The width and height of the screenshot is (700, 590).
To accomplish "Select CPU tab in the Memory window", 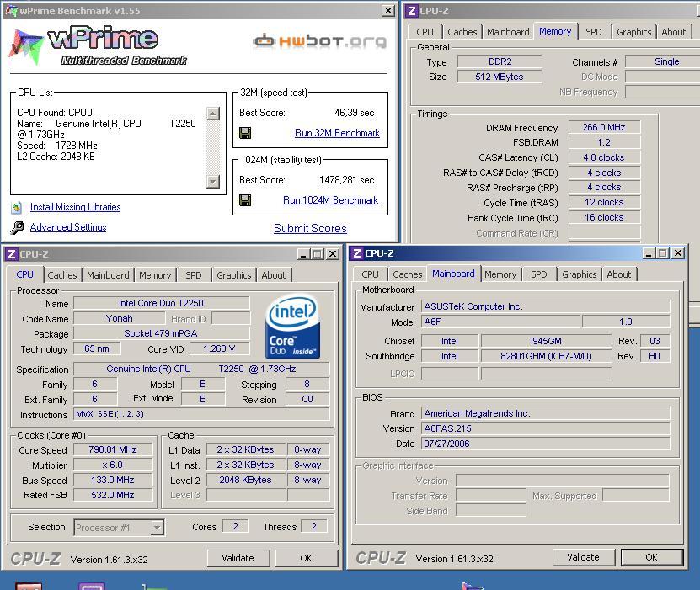I will (425, 32).
